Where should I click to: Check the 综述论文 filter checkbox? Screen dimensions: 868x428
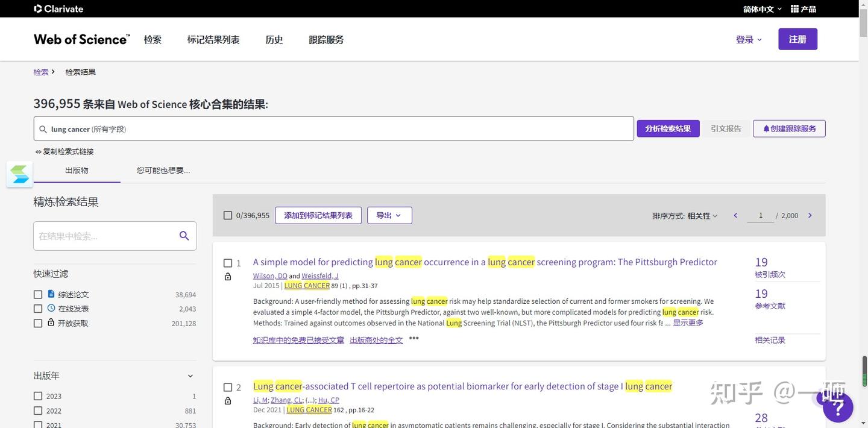[x=38, y=295]
